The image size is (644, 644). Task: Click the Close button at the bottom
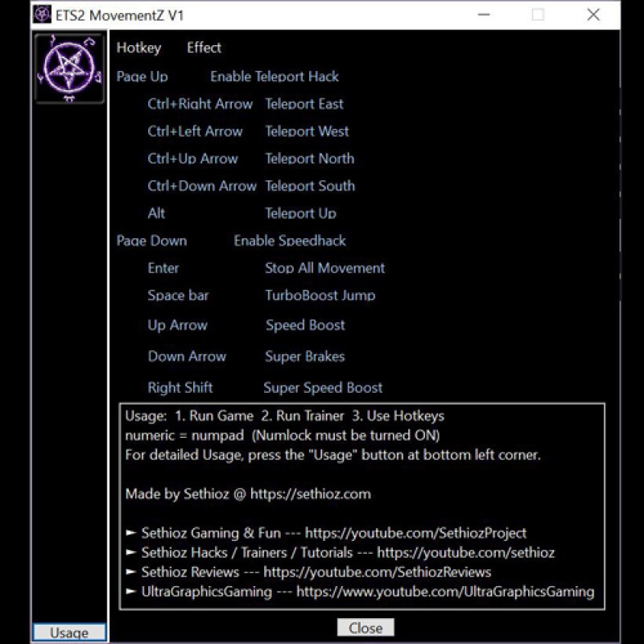tap(365, 628)
